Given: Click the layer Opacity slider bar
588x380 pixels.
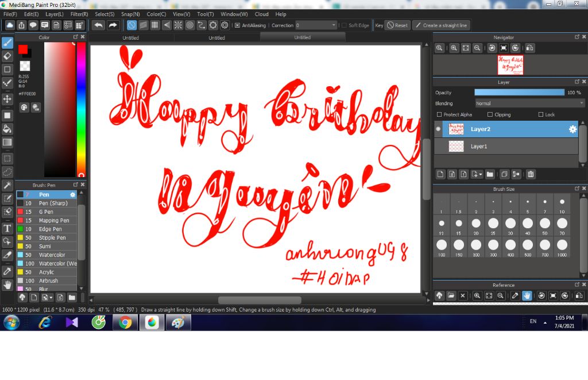Looking at the screenshot, I should 519,93.
